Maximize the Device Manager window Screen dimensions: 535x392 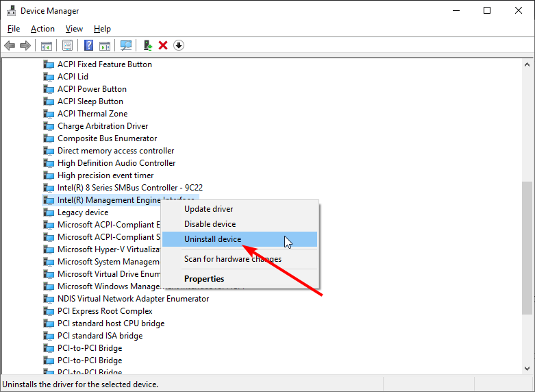pos(487,10)
